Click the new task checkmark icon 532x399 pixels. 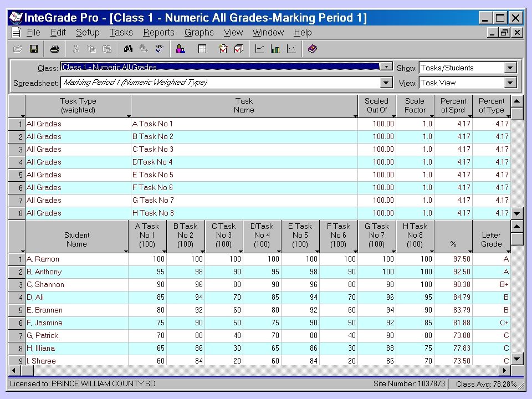point(223,49)
